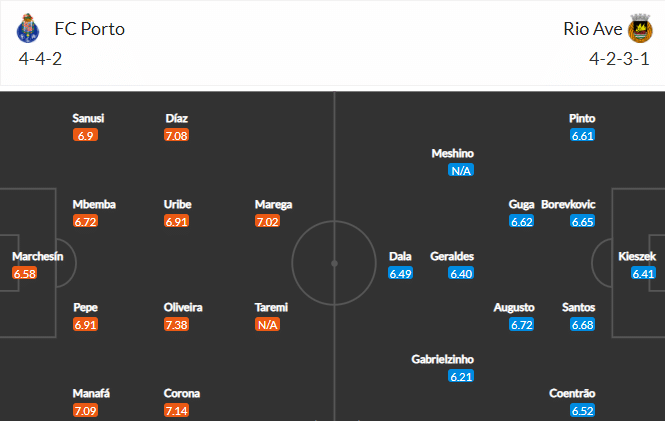Click the Rio Ave club crest
This screenshot has width=665, height=421.
coord(640,28)
